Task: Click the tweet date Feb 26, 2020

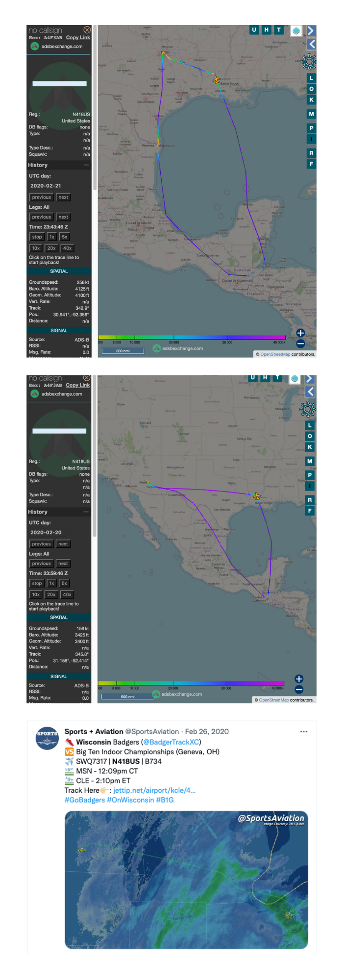Action: point(207,732)
